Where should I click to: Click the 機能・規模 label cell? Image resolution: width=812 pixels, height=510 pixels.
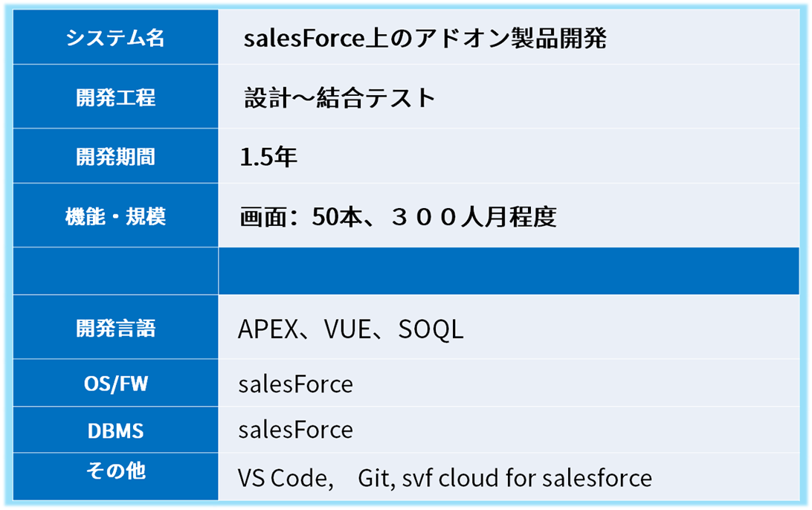tap(115, 216)
